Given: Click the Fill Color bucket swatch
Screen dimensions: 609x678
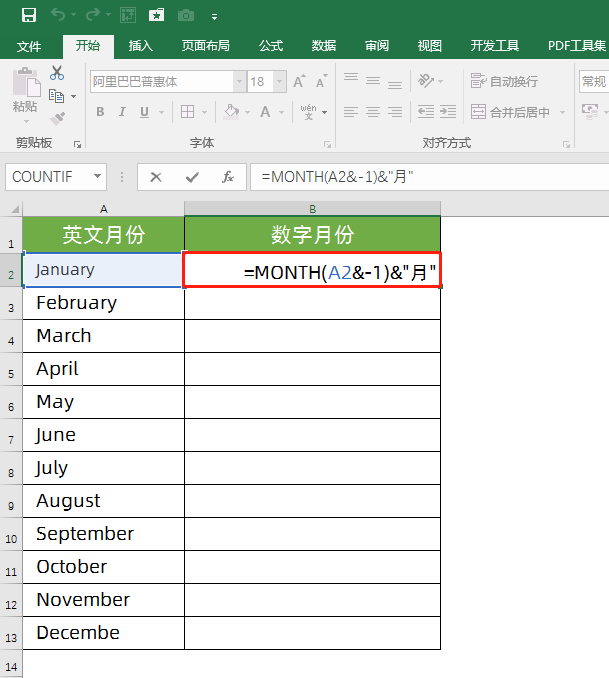Looking at the screenshot, I should (x=231, y=112).
